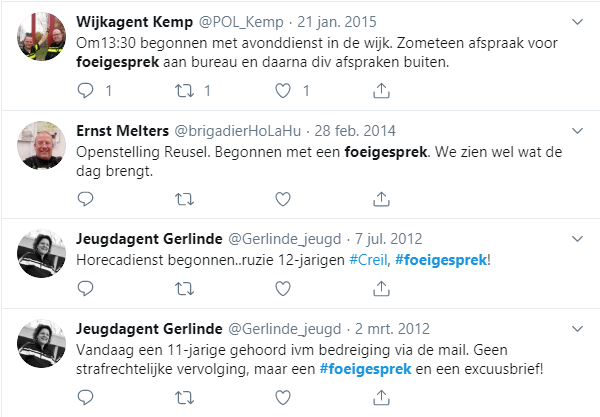The width and height of the screenshot is (600, 417).
Task: Expand options menu on Gerlinde's 7 jul. tweet
Action: point(577,239)
